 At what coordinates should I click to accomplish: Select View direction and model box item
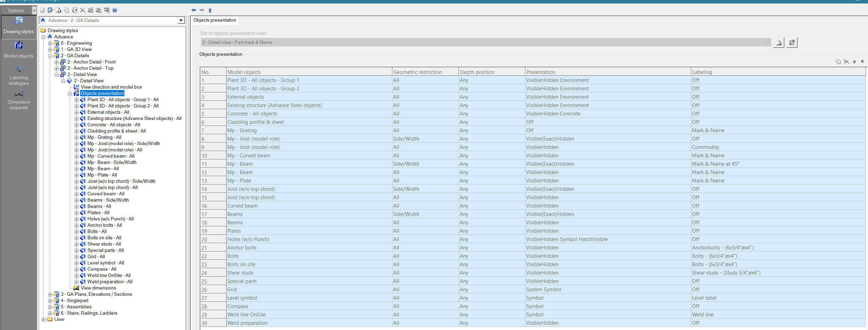coord(111,87)
